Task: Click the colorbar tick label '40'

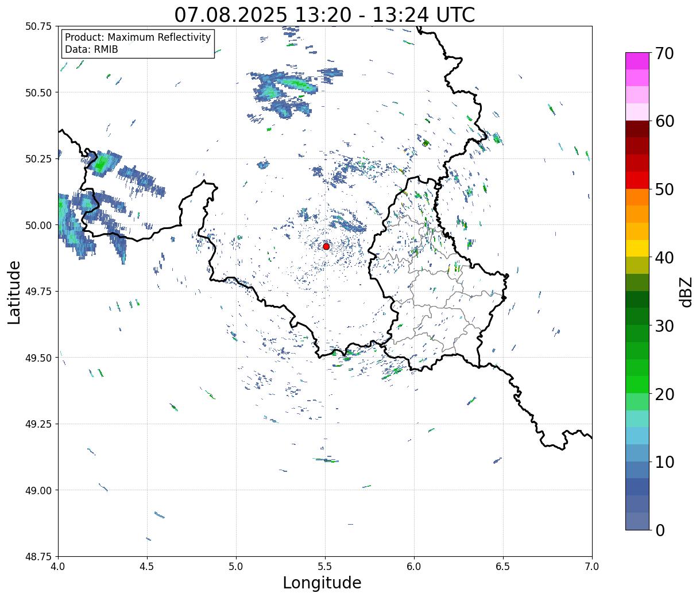Action: click(x=664, y=258)
